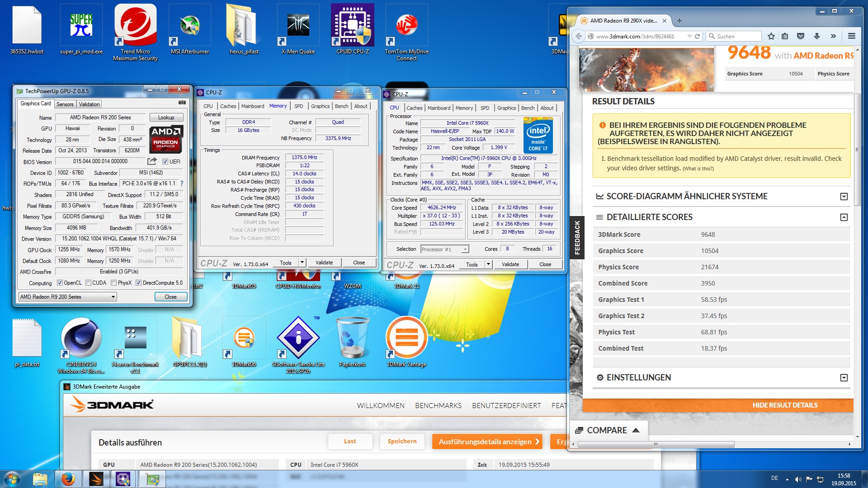Image resolution: width=868 pixels, height=488 pixels.
Task: Click the bus interface question mark in GPU-Z
Action: tap(182, 183)
